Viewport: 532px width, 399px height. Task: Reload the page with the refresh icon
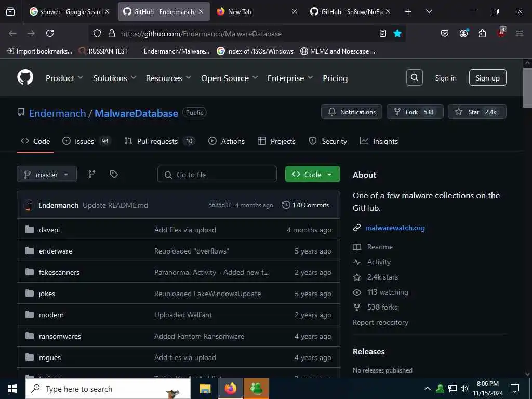pyautogui.click(x=50, y=33)
